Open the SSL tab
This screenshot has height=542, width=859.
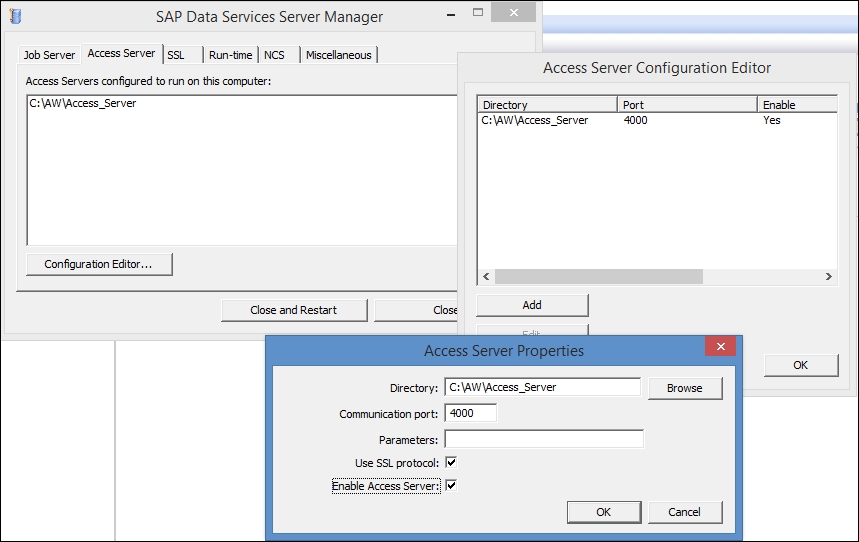tap(175, 55)
